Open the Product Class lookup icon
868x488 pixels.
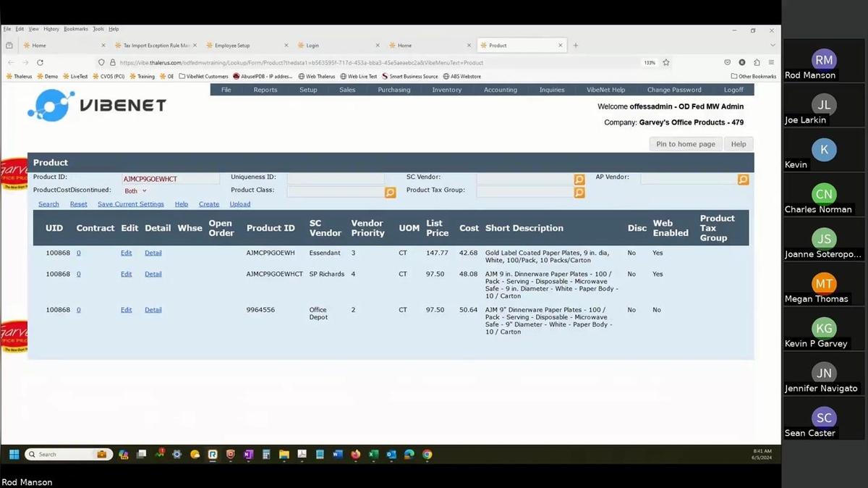click(x=390, y=193)
